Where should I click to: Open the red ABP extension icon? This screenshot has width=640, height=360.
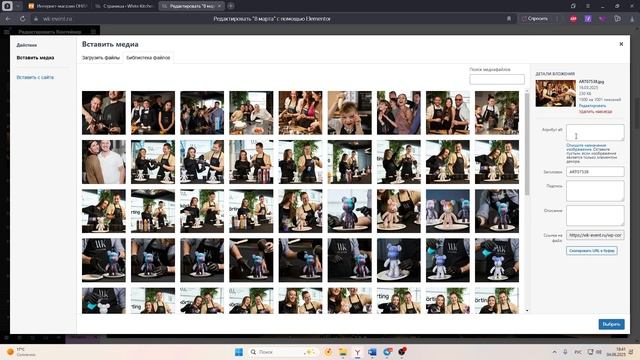pos(573,19)
